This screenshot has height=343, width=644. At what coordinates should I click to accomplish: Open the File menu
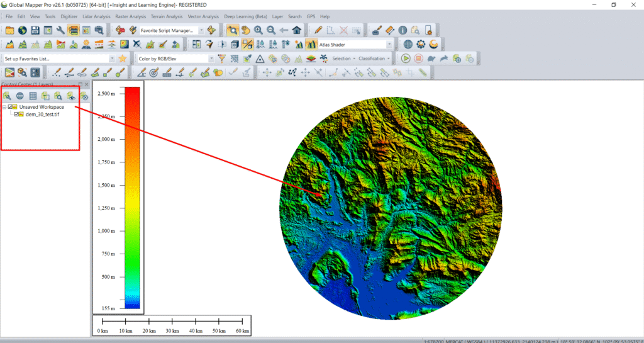point(9,16)
